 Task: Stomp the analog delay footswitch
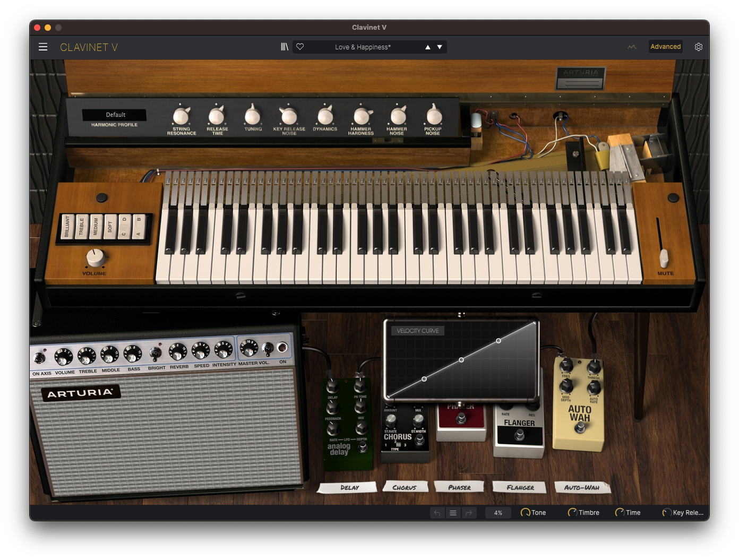(363, 447)
